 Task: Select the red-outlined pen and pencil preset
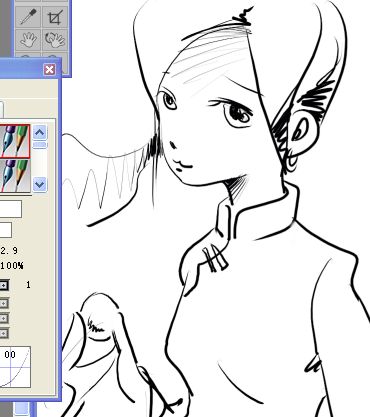[x=15, y=141]
